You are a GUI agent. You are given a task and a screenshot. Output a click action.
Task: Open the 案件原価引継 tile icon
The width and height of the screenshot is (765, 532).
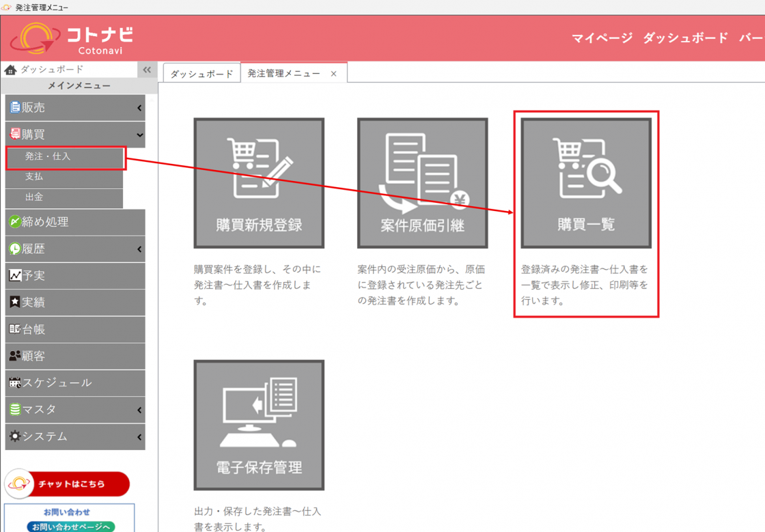click(422, 183)
